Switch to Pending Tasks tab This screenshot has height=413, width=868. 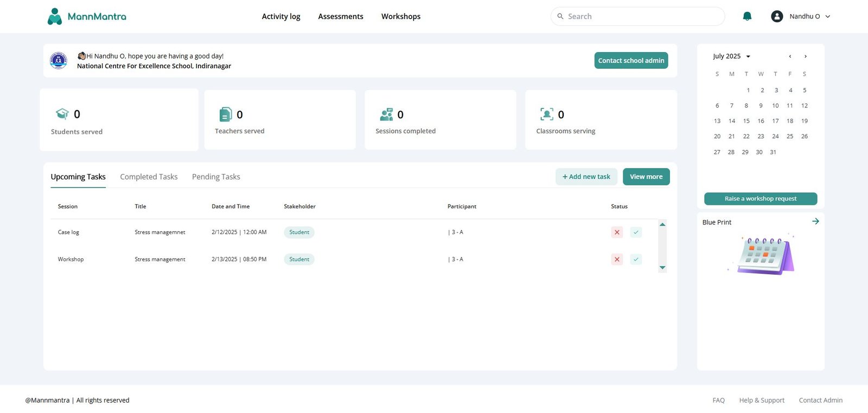pos(216,177)
